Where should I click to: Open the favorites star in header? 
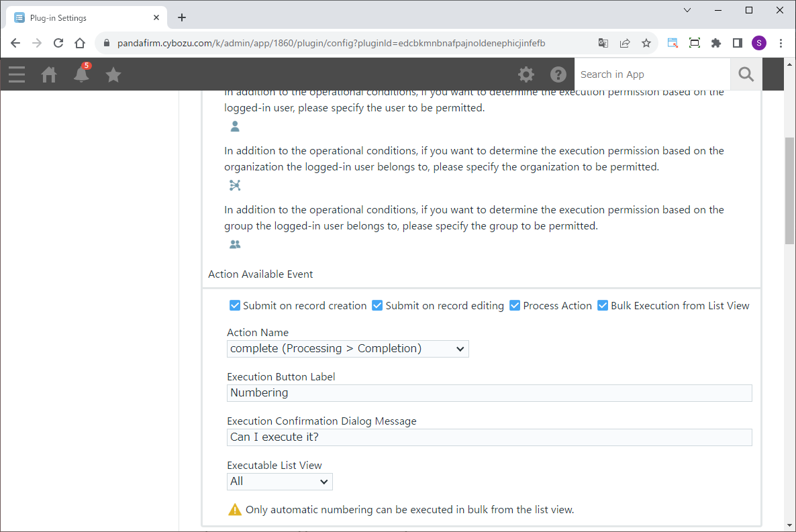click(113, 74)
